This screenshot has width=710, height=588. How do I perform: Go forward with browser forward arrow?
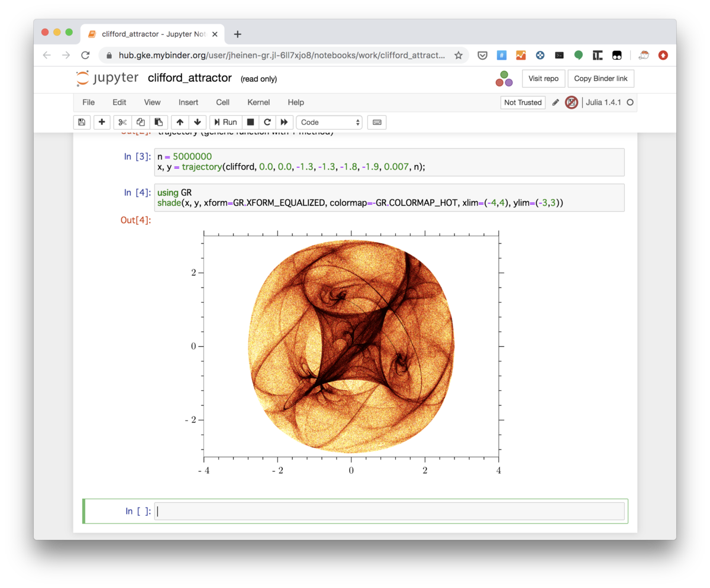[x=66, y=55]
